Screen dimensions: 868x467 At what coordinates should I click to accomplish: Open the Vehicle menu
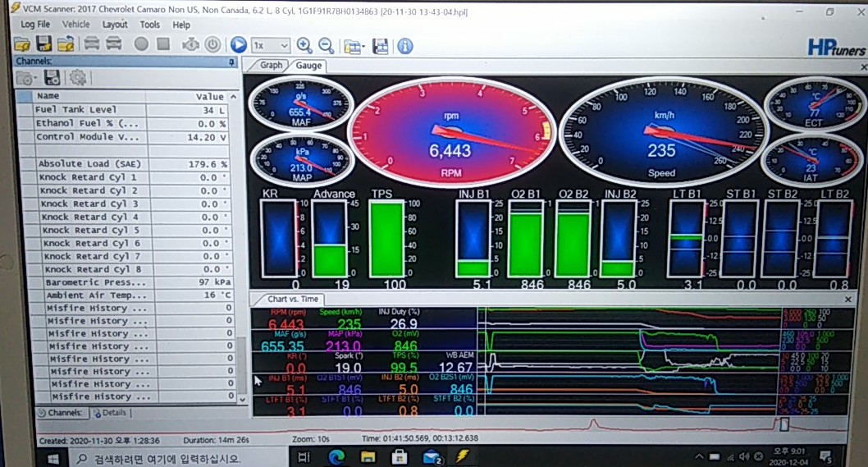pos(75,25)
